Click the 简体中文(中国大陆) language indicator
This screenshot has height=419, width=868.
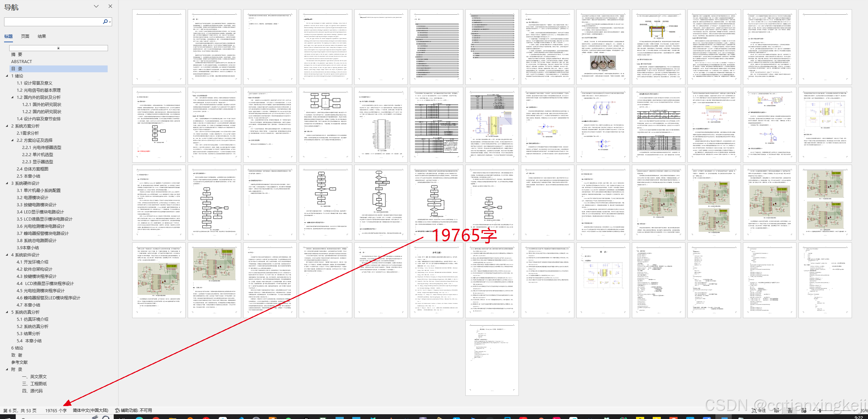click(x=90, y=410)
